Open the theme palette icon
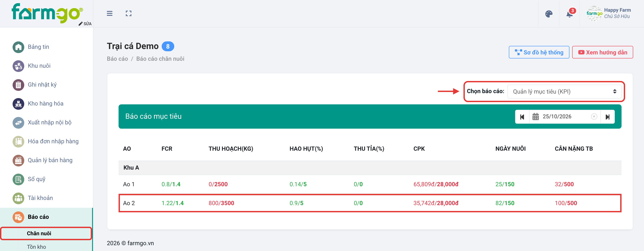The width and height of the screenshot is (644, 251). pyautogui.click(x=549, y=14)
